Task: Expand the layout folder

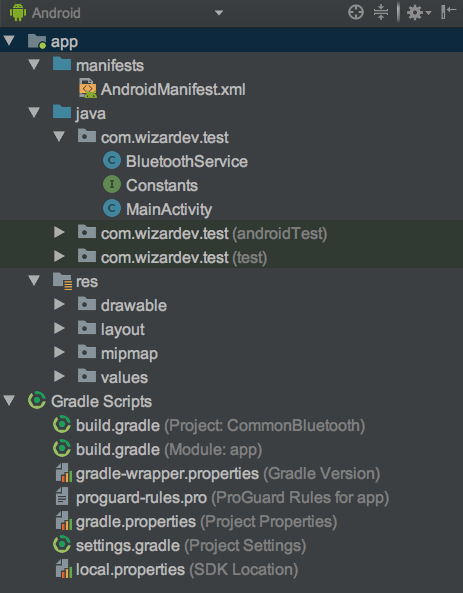Action: [59, 328]
